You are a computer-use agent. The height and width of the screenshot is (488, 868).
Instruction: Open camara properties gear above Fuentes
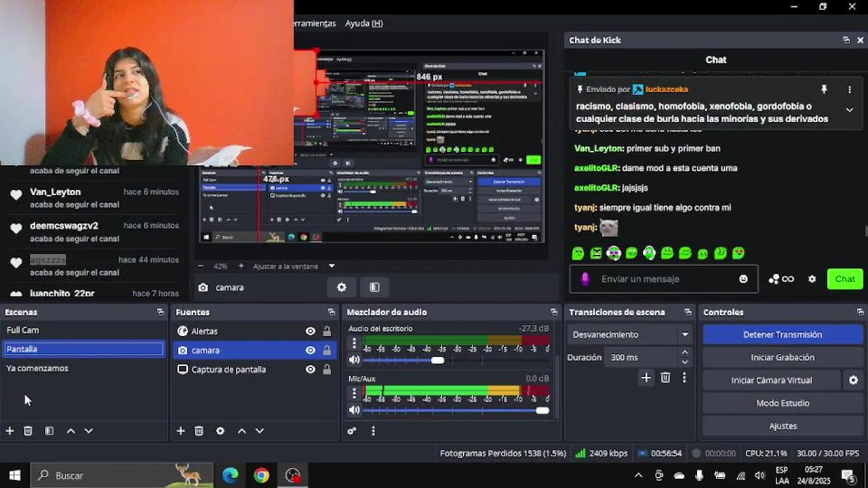coord(342,287)
